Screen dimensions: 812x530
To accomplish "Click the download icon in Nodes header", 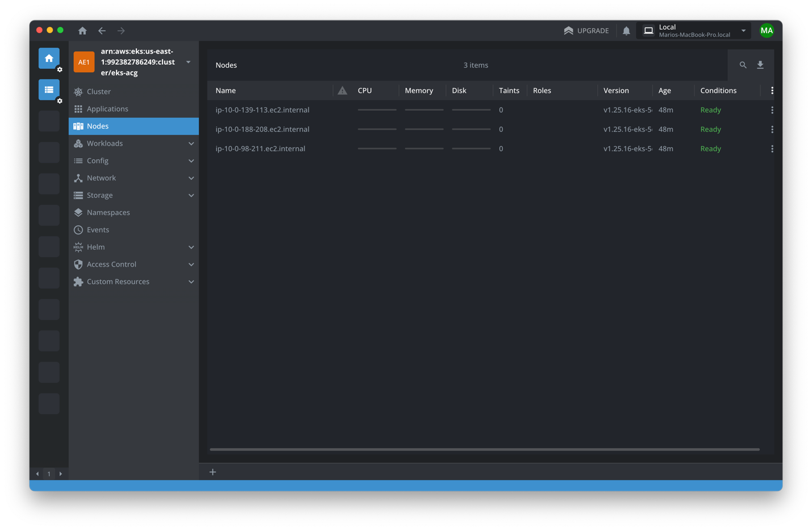I will click(760, 65).
